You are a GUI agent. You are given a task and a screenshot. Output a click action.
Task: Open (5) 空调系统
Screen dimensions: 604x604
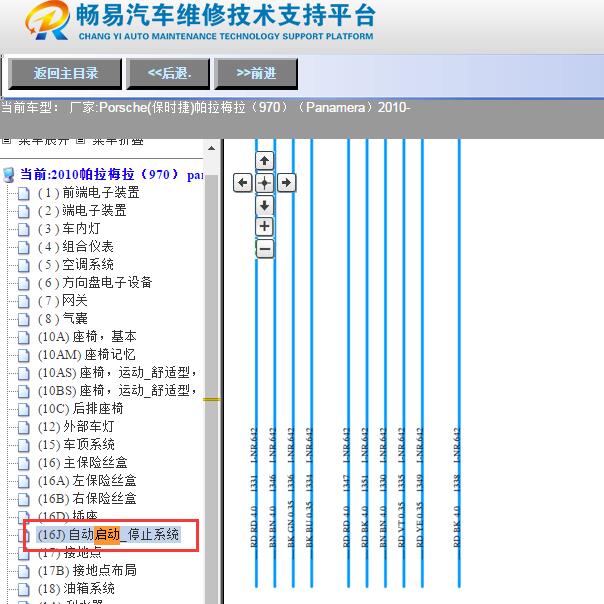[76, 265]
